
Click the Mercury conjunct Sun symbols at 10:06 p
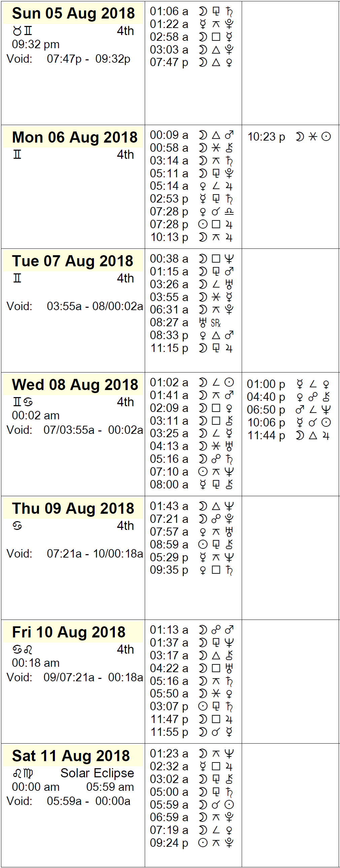pos(313,422)
